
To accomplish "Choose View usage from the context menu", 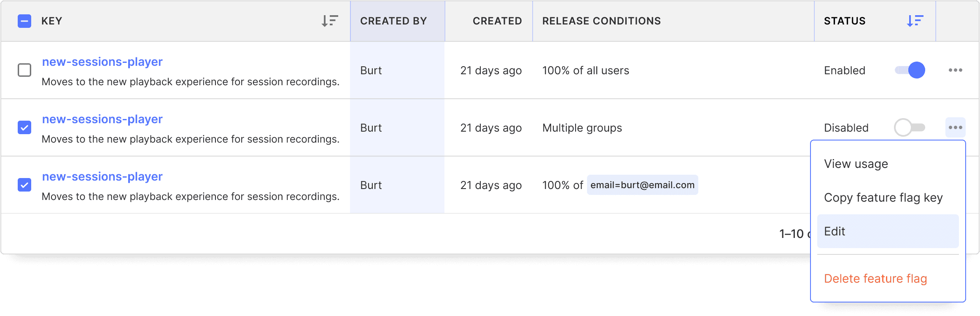I will pos(856,164).
